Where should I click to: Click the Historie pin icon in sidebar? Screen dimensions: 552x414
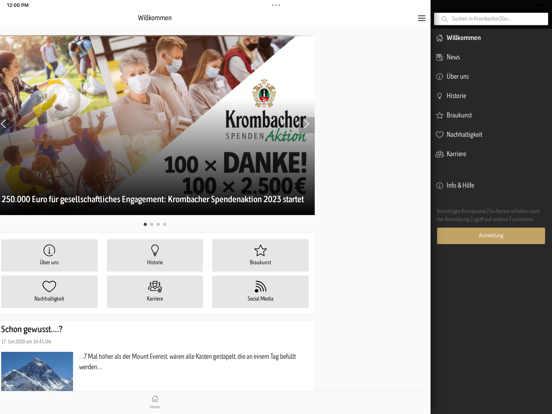439,96
